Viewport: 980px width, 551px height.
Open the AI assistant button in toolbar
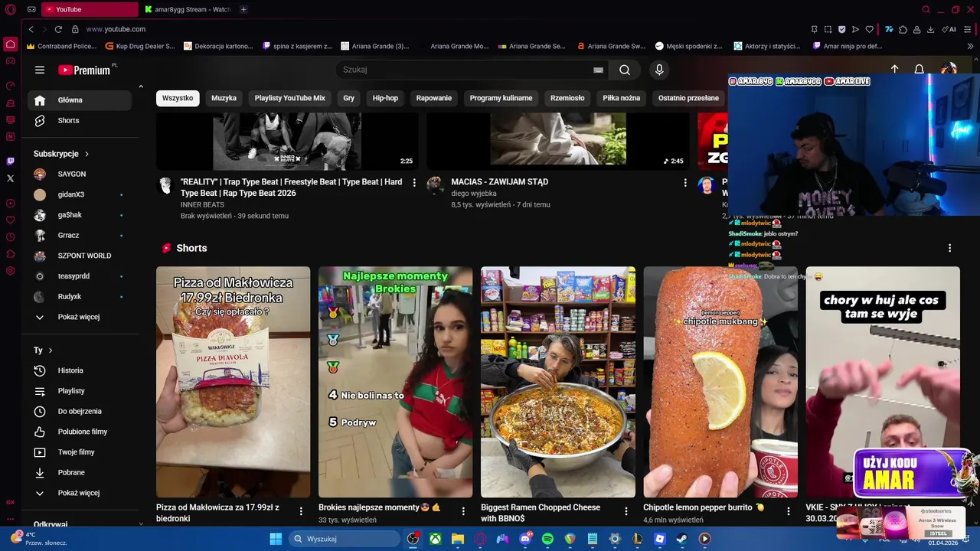click(949, 29)
